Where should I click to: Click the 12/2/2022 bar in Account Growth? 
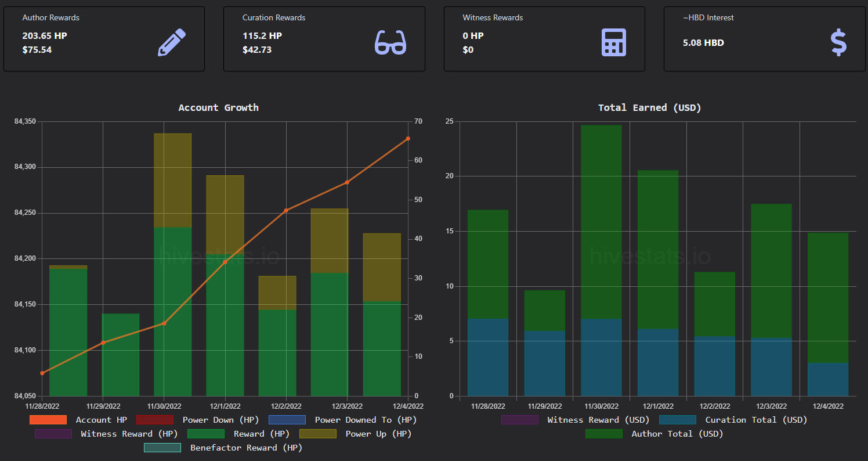point(277,336)
